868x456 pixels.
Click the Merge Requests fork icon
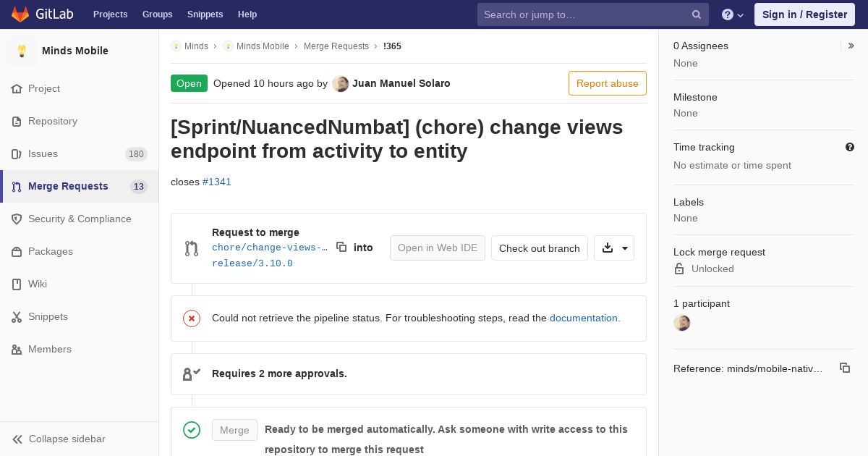17,186
